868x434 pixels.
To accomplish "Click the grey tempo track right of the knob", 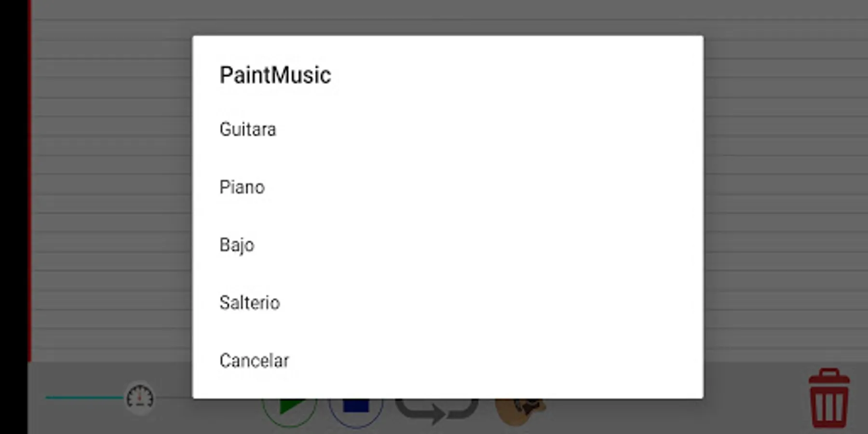I will pyautogui.click(x=174, y=397).
